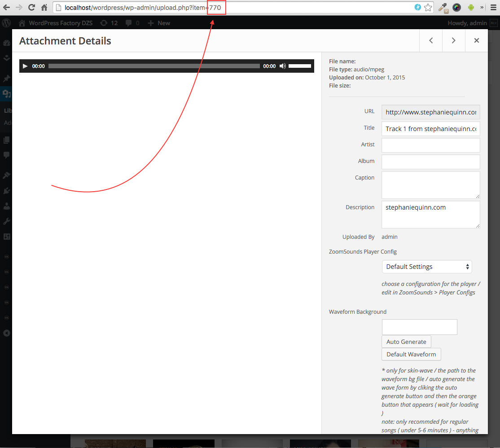Open the ZoomSounds Player Config dropdown
Screen dimensions: 500x448
tap(426, 267)
